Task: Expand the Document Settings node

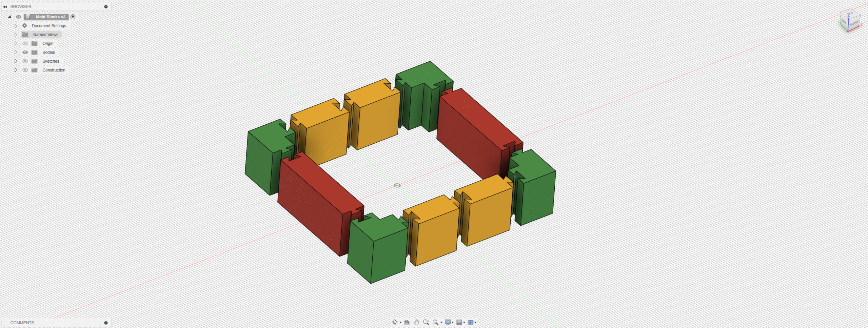Action: (x=16, y=26)
